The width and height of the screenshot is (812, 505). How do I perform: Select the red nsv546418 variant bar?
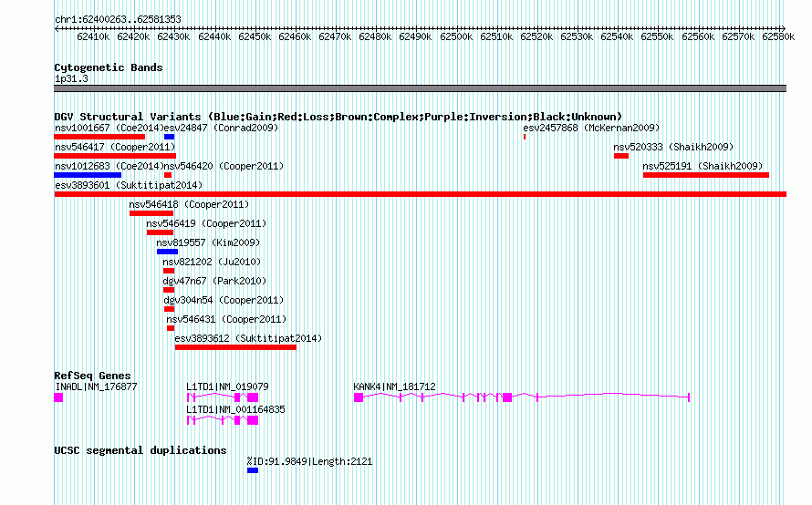[151, 213]
